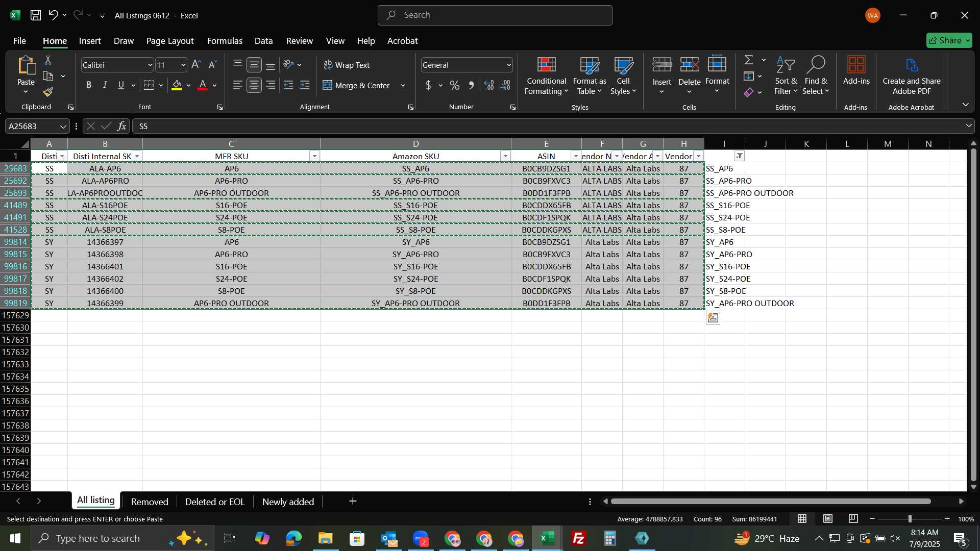Open the font size 11 dropdown
This screenshot has width=980, height=551.
(x=183, y=65)
